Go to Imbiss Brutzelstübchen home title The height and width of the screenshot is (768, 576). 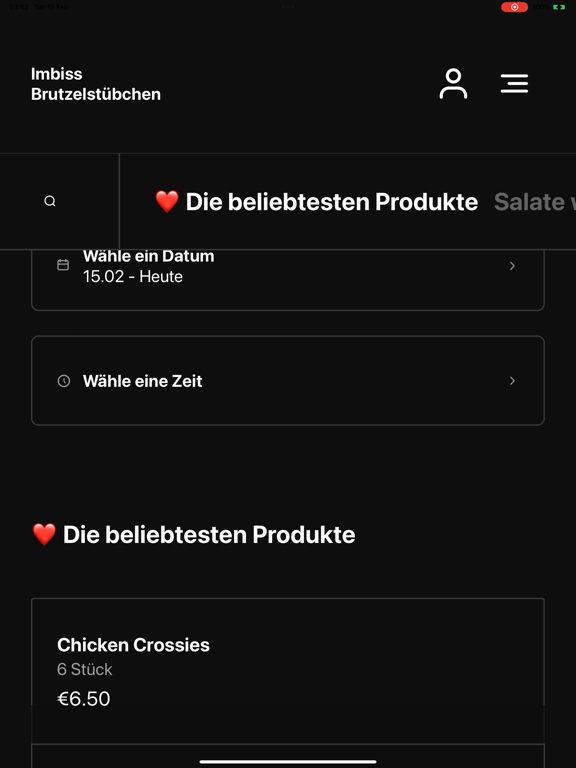click(x=96, y=84)
